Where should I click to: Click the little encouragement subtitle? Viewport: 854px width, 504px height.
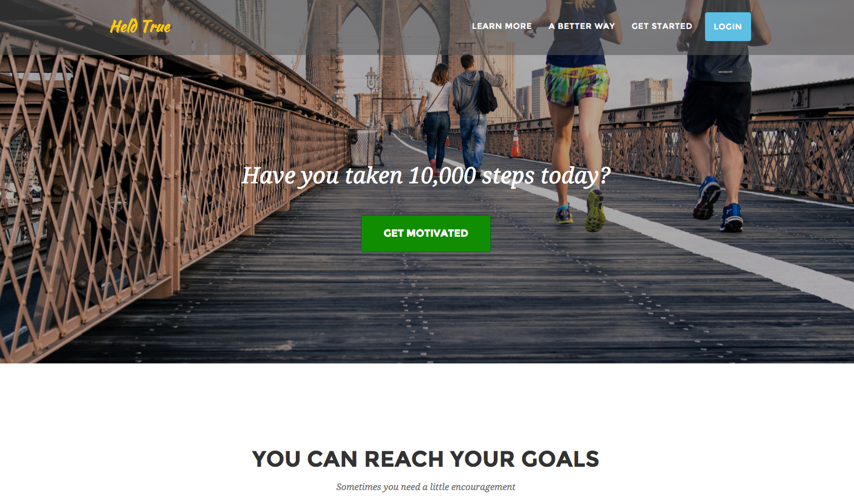click(426, 487)
